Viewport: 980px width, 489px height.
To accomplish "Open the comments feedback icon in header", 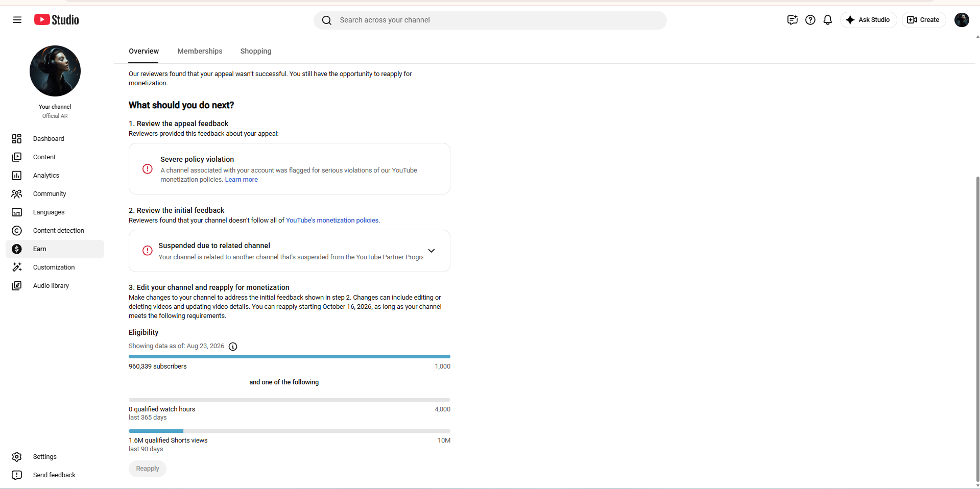I will click(793, 20).
